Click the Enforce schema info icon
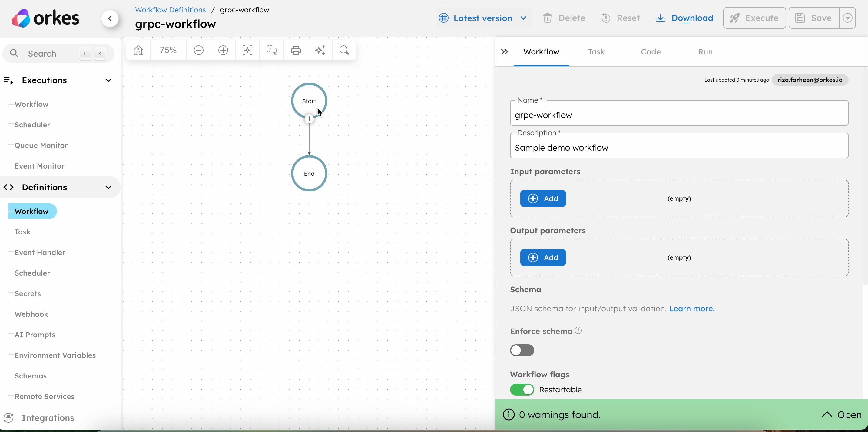This screenshot has height=432, width=868. coord(578,330)
